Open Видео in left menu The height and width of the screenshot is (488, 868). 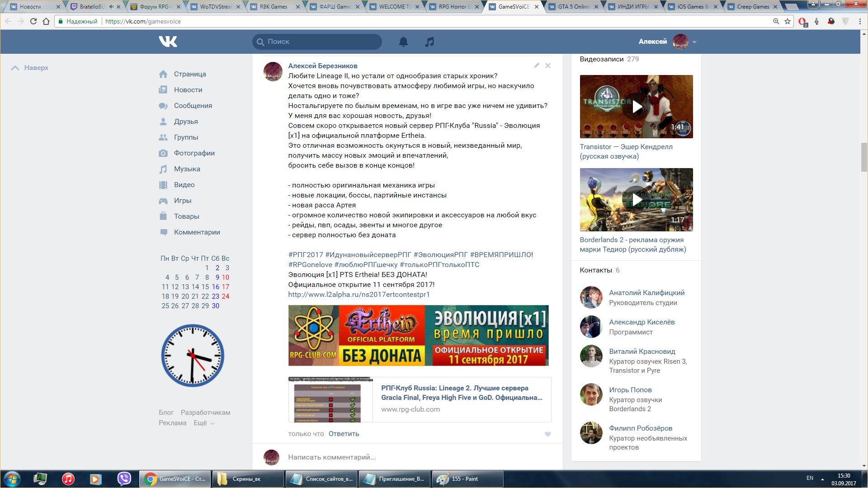pyautogui.click(x=184, y=185)
